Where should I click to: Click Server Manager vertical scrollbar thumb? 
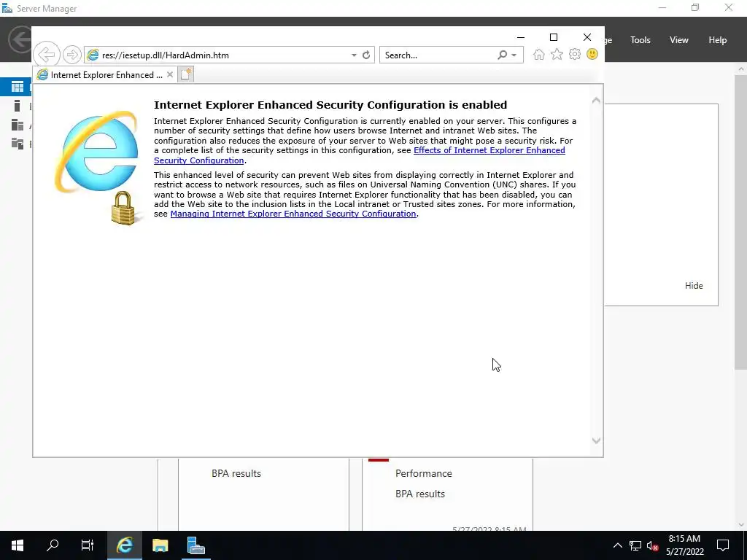coord(740,222)
